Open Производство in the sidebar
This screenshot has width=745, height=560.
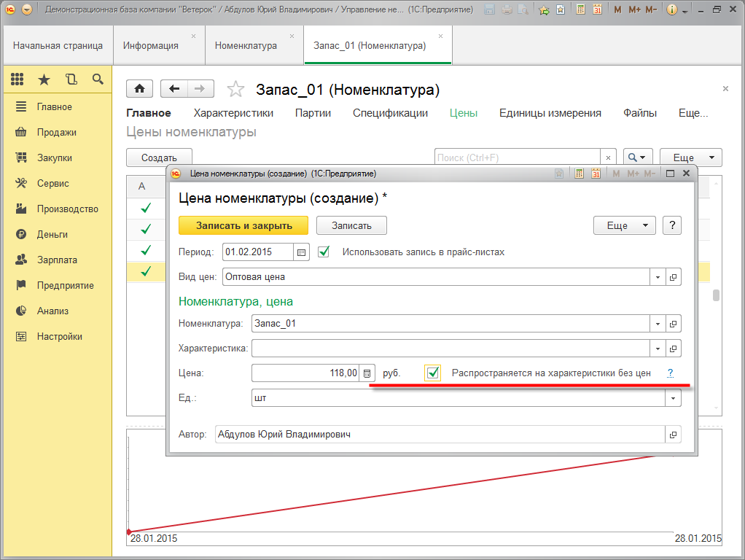[x=68, y=209]
